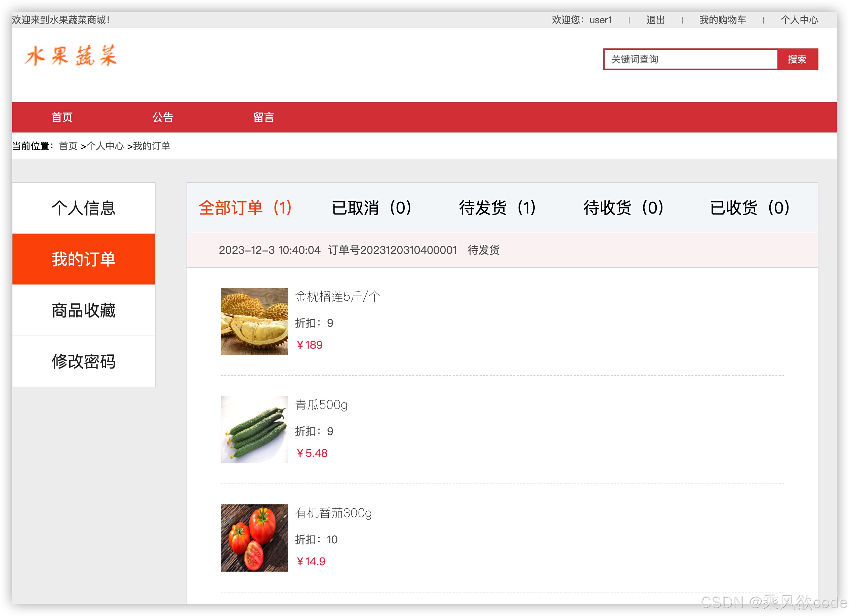849x616 pixels.
Task: Switch to the 已取消 (0) tab
Action: click(x=371, y=208)
